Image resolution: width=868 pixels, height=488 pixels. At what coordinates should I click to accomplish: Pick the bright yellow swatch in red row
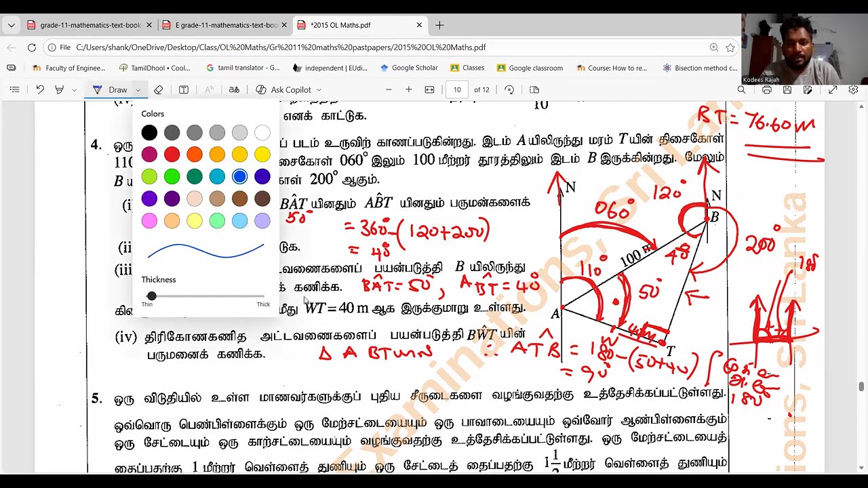(262, 155)
